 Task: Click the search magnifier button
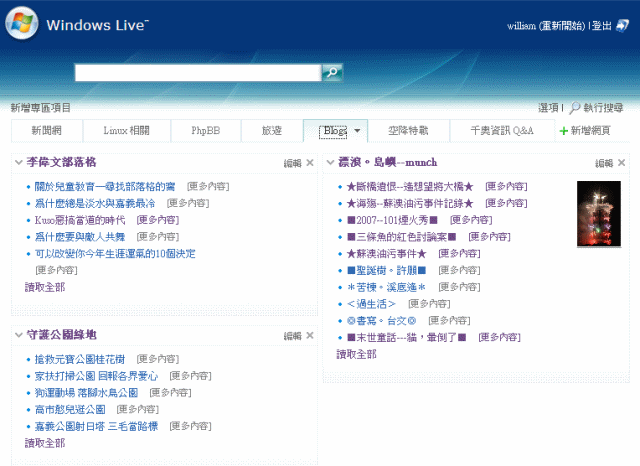click(x=332, y=73)
